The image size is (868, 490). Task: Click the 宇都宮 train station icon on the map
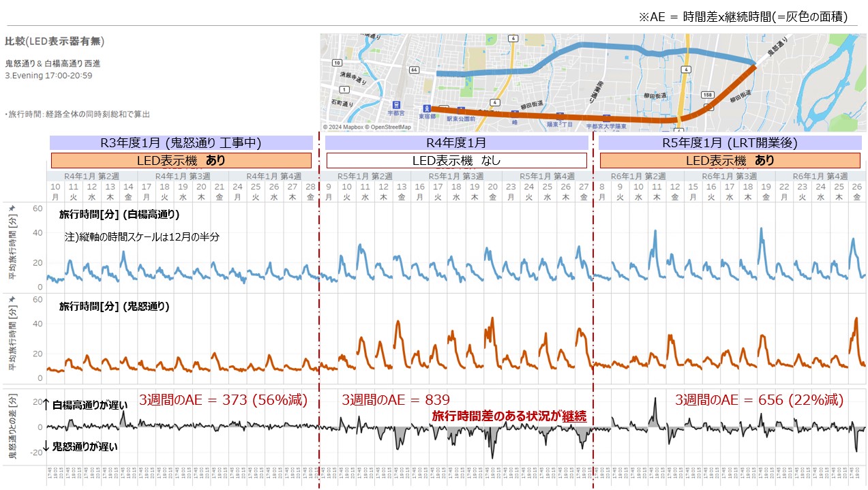(x=396, y=105)
